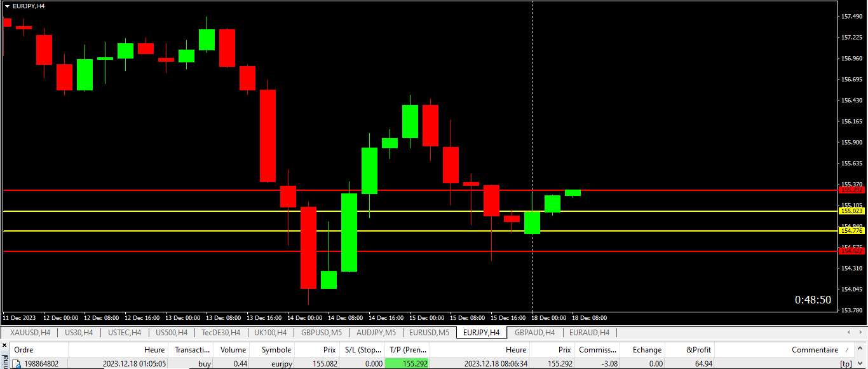This screenshot has width=868, height=369.
Task: Select the TecDE30,H4 tab
Action: pos(220,333)
